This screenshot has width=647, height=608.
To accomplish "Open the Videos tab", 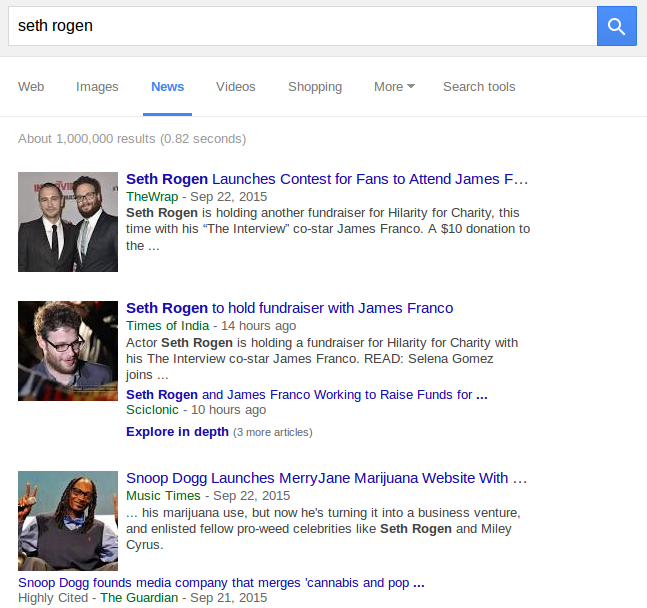I will click(x=235, y=87).
